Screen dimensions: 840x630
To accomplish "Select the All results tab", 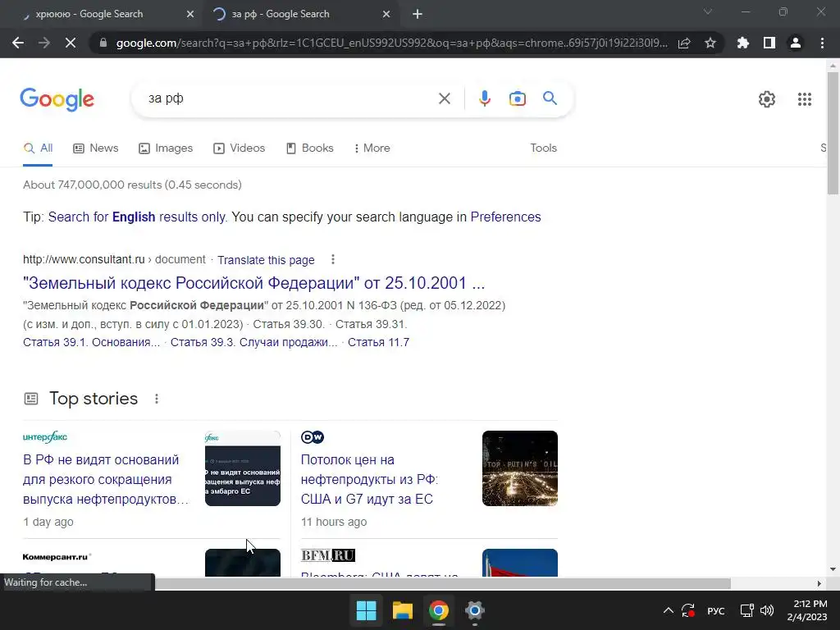I will [38, 148].
